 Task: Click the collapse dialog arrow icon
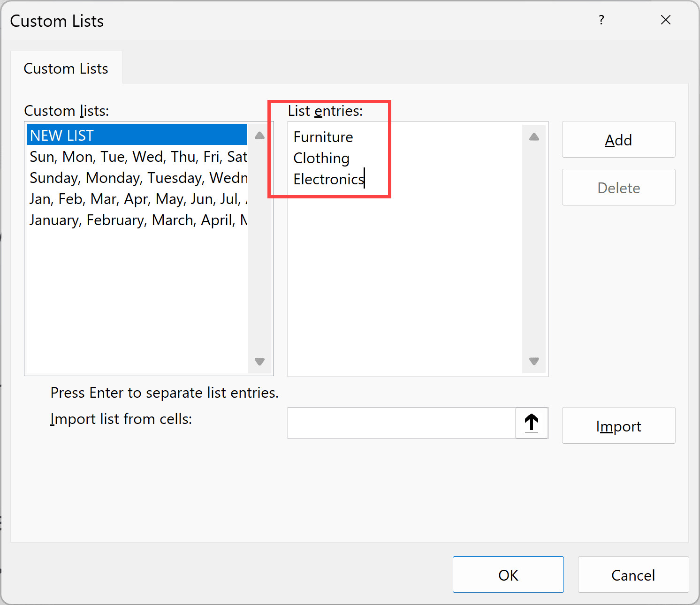tap(532, 423)
